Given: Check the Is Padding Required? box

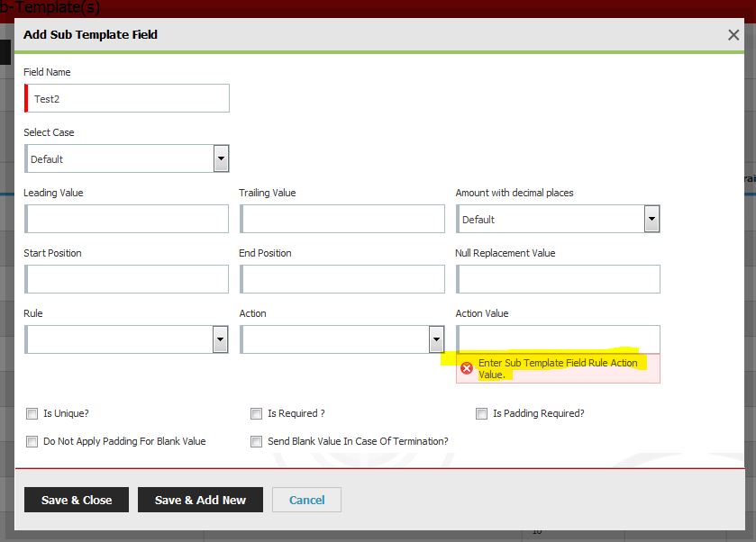Looking at the screenshot, I should 482,414.
